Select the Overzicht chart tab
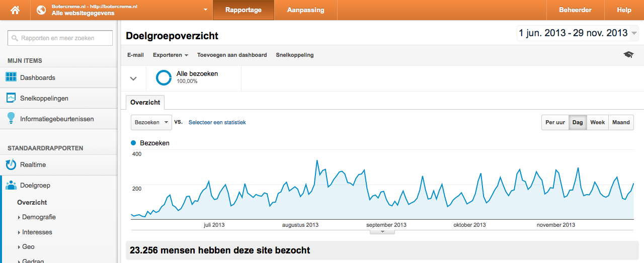Image resolution: width=644 pixels, height=263 pixels. [x=145, y=102]
